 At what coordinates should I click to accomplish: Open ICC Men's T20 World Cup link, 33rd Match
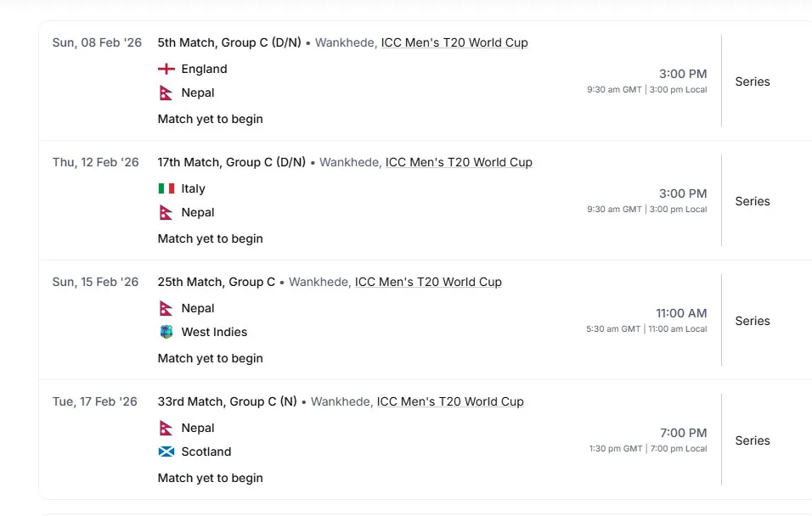450,401
